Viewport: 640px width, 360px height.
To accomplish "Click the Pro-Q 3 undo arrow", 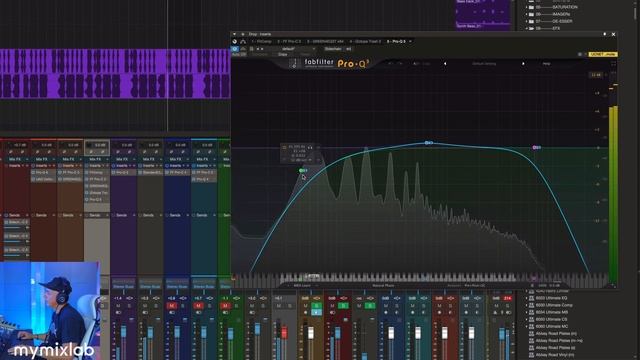I will [391, 64].
